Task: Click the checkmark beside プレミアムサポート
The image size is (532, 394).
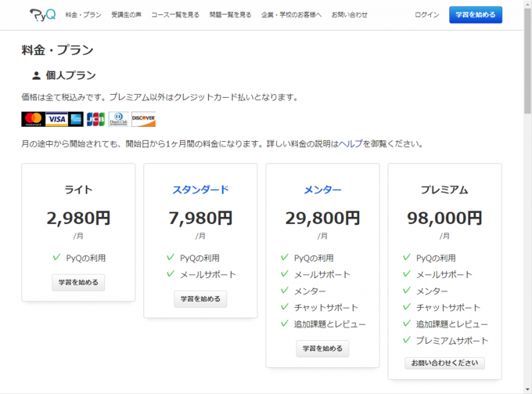Action: [x=407, y=340]
